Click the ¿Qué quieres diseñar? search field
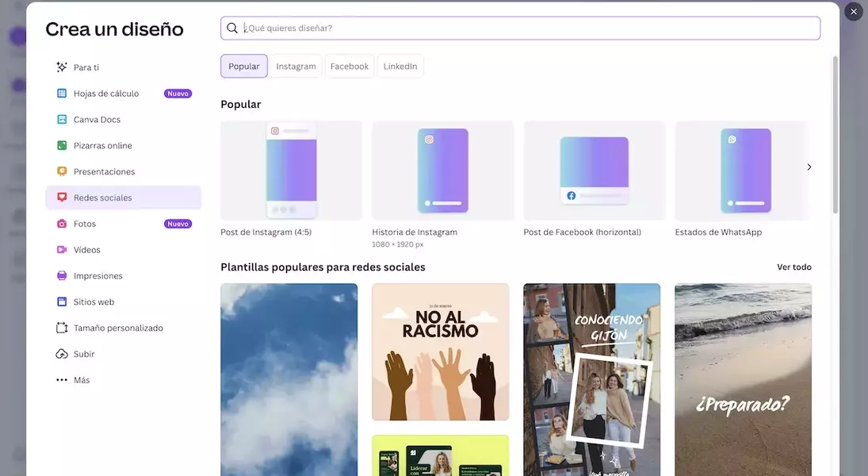868x476 pixels. 523,29
